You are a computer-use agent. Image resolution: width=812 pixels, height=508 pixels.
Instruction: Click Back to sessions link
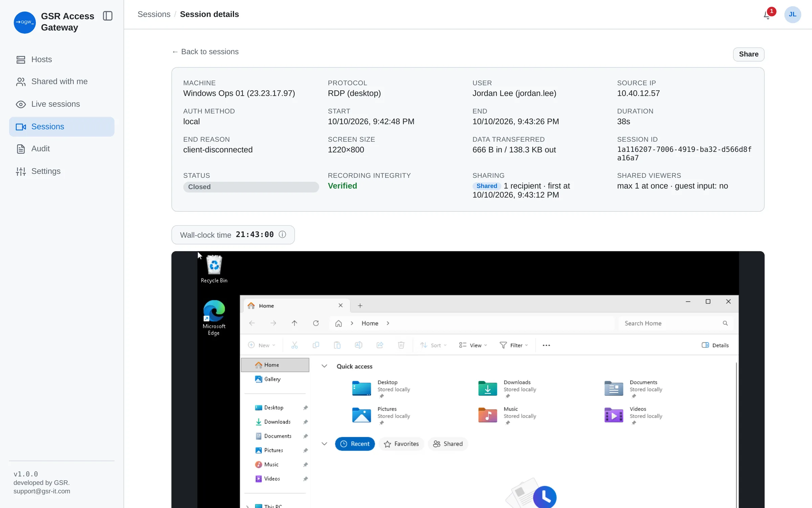tap(205, 52)
